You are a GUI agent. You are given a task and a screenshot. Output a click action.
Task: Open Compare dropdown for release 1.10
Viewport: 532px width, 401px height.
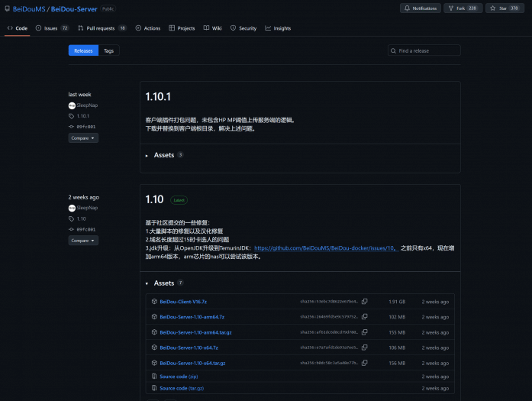[x=83, y=241]
